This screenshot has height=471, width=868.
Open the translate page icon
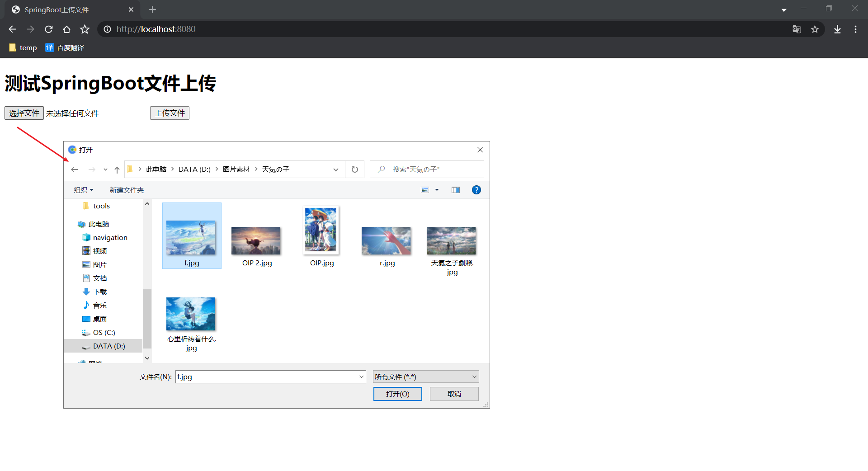(797, 29)
